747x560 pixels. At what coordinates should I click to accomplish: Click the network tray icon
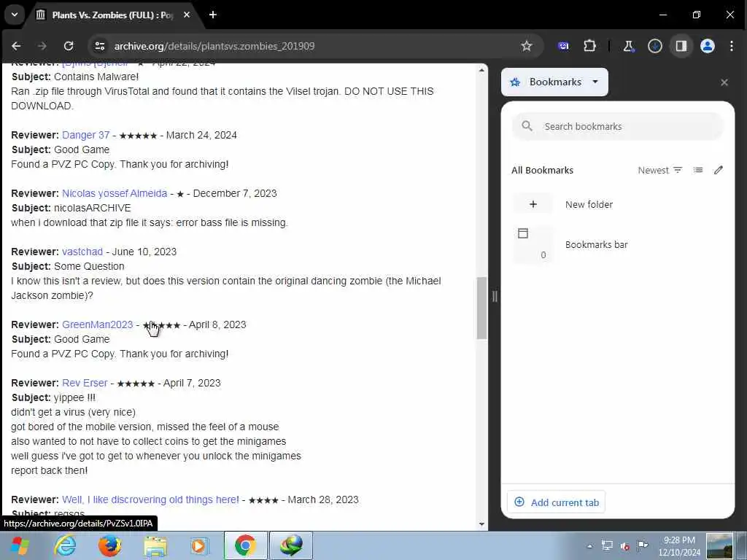coord(607,545)
